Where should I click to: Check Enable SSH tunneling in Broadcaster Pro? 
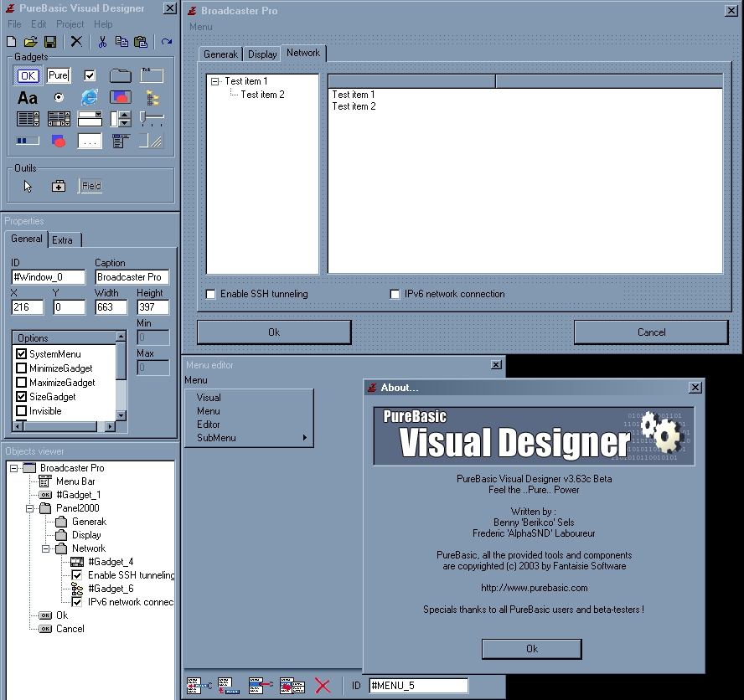coord(210,294)
